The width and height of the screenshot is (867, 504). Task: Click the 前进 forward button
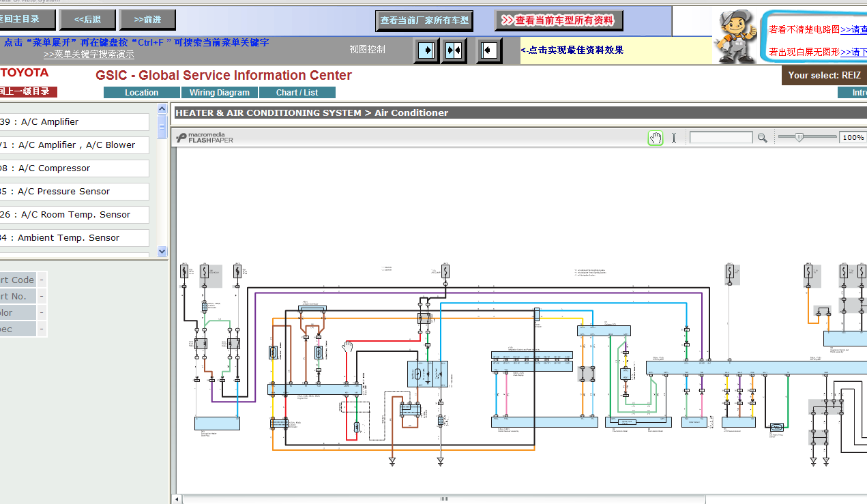coord(147,20)
